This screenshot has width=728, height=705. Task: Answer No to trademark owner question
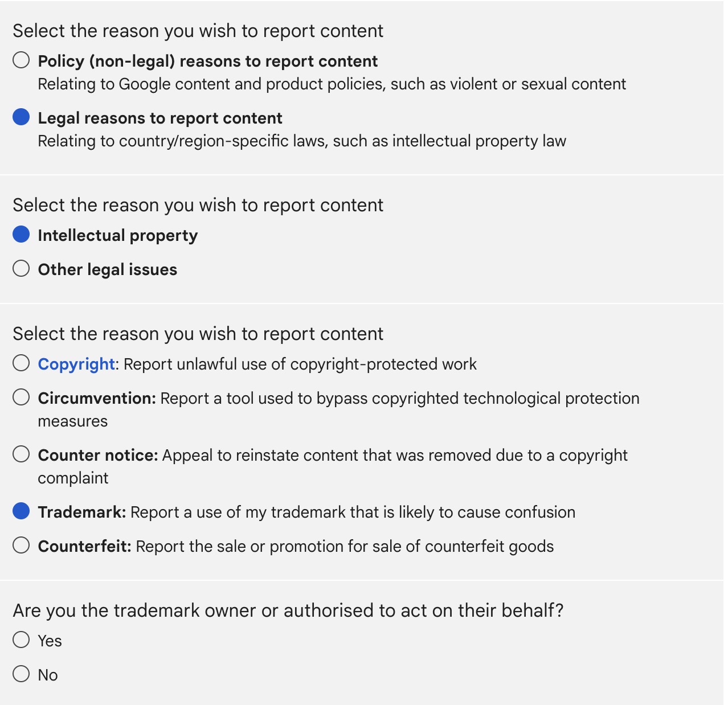coord(21,674)
